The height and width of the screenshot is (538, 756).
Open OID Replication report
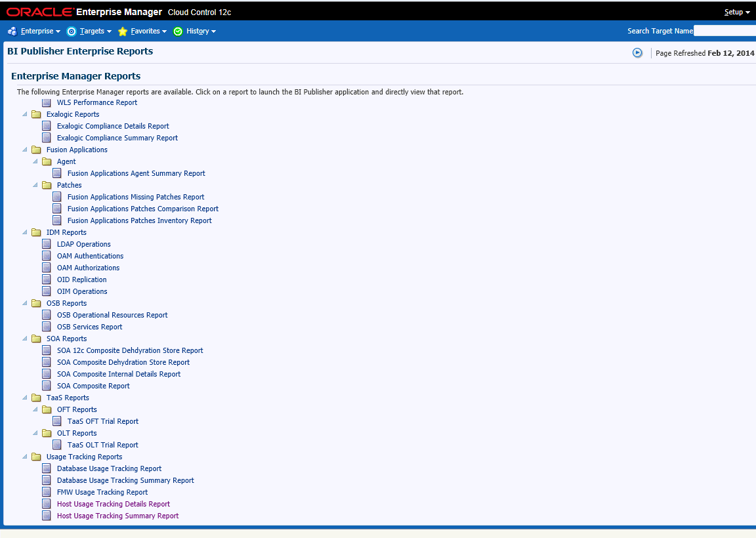[x=81, y=279]
